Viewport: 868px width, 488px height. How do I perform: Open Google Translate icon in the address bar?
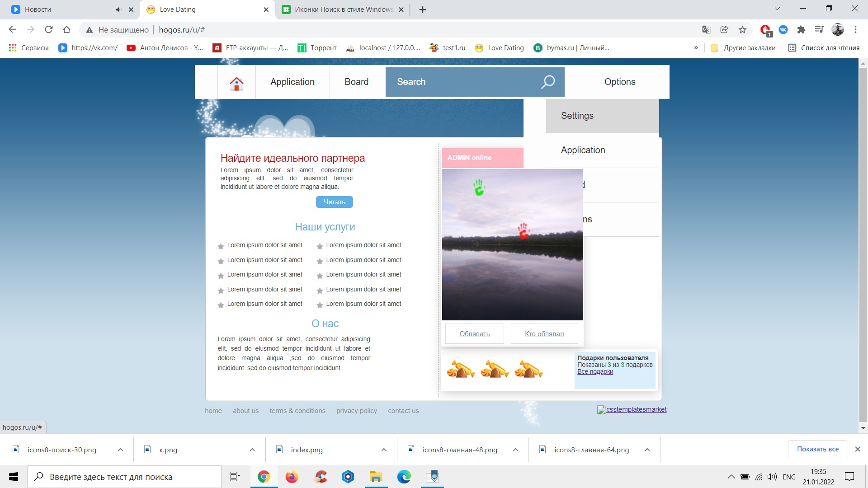pyautogui.click(x=706, y=30)
